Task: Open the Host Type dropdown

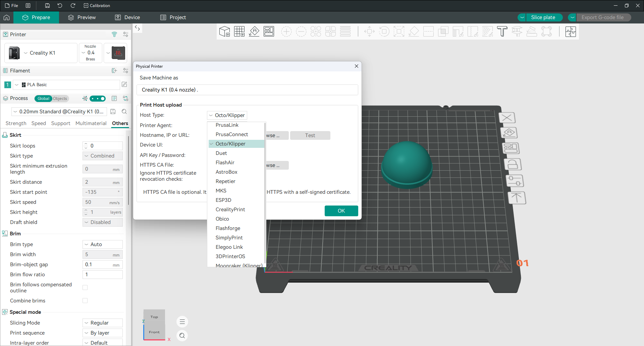Action: [227, 115]
